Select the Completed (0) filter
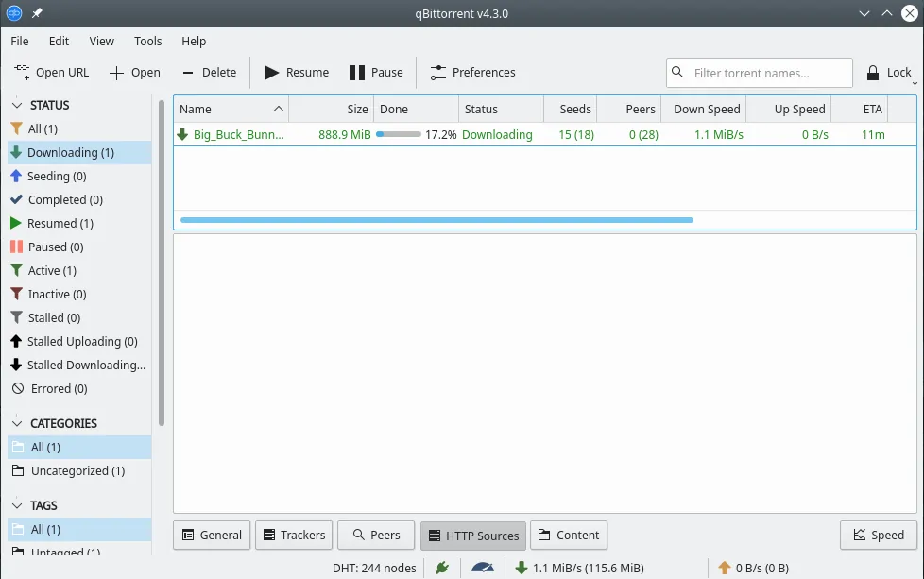The height and width of the screenshot is (579, 924). pos(79,199)
